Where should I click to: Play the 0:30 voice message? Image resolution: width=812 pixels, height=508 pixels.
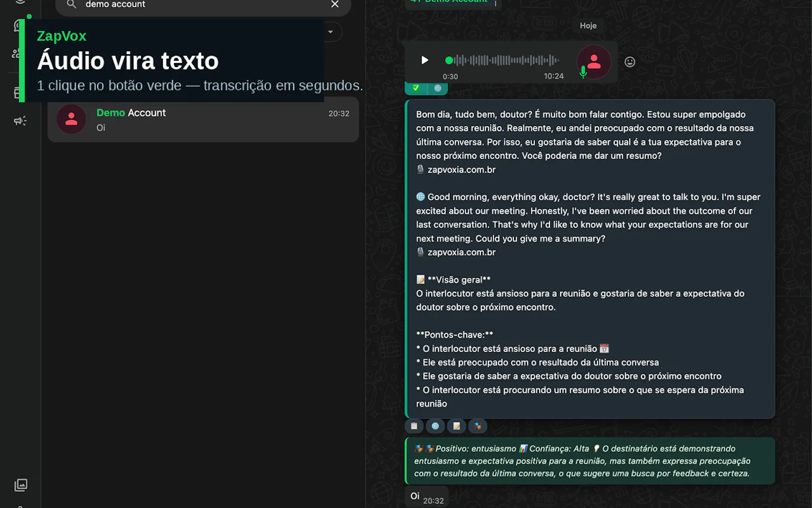pos(425,60)
